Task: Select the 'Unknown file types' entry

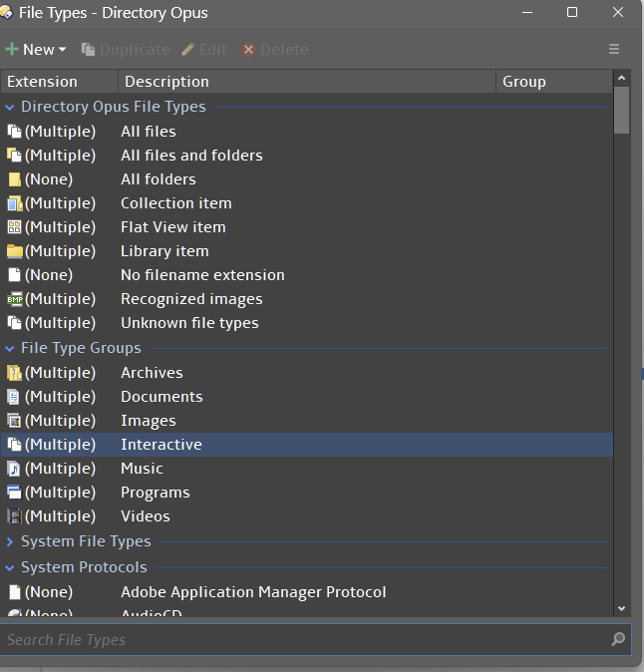Action: pyautogui.click(x=189, y=323)
